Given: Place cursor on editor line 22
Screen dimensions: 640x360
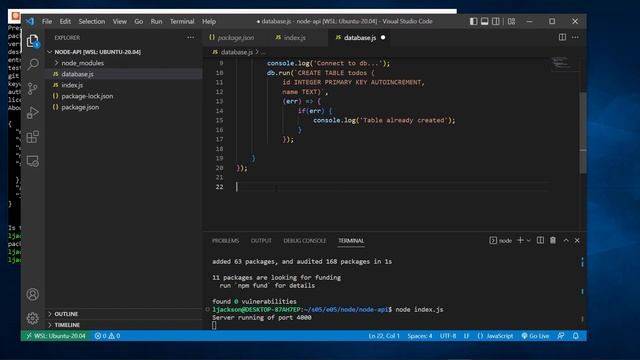Looking at the screenshot, I should click(x=392, y=187).
